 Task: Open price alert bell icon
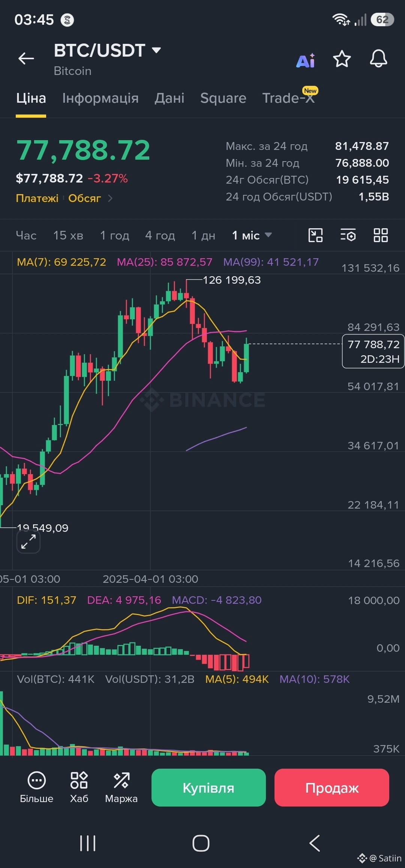coord(378,58)
